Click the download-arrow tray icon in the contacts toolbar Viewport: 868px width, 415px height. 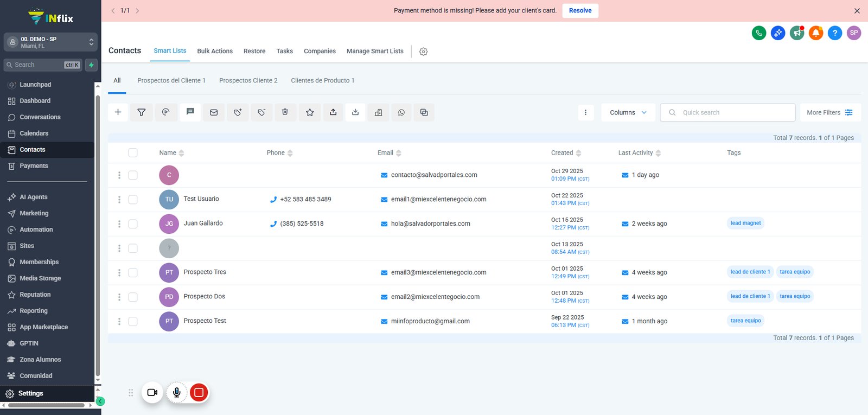click(x=355, y=112)
